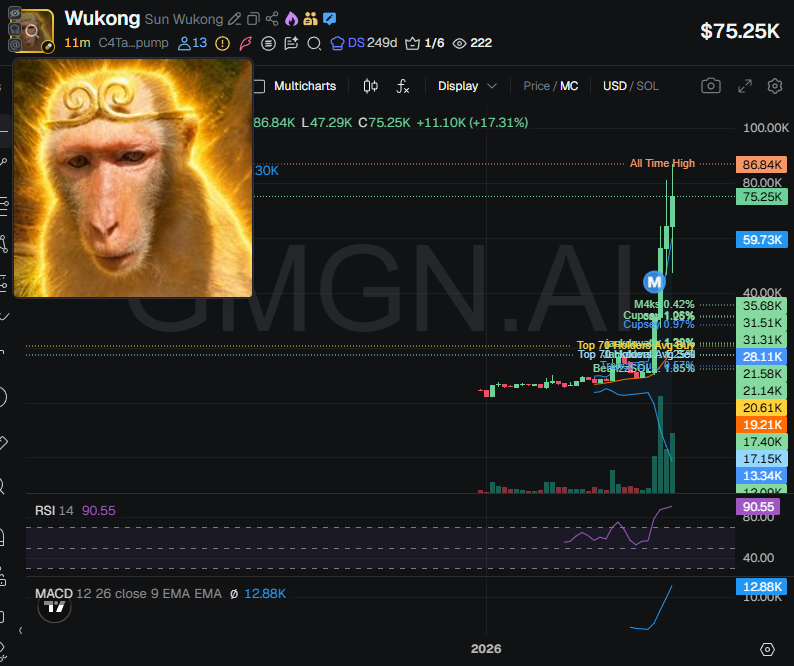794x666 pixels.
Task: Click the orange 19.21K axis label
Action: (762, 424)
